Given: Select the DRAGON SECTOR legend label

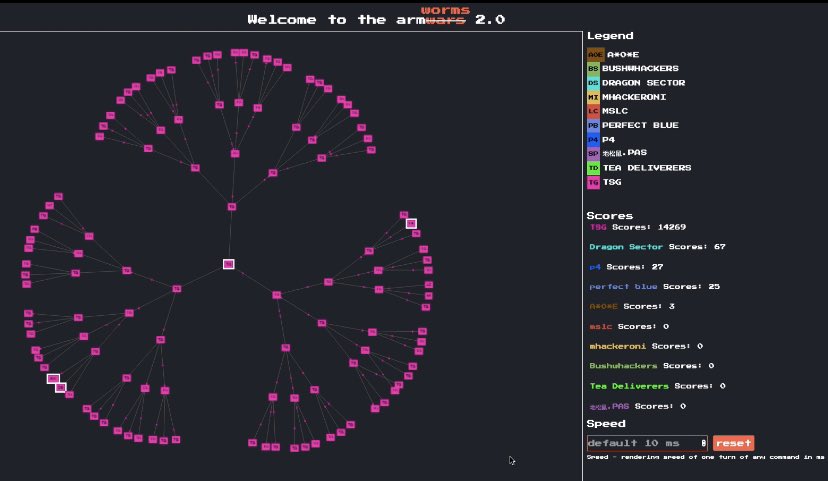Looking at the screenshot, I should coord(643,83).
